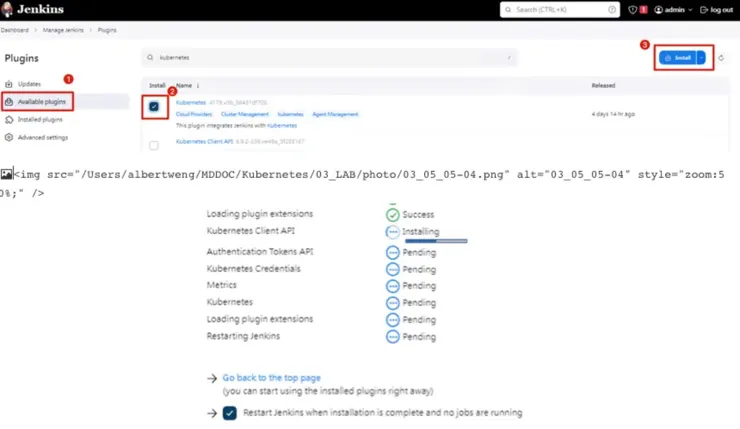Image resolution: width=740 pixels, height=429 pixels.
Task: Click the top Search CTRL+K field
Action: tap(560, 9)
